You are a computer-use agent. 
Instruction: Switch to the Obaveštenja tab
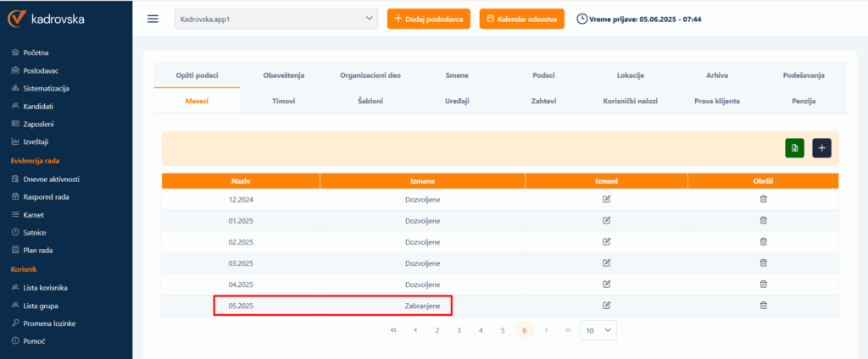(x=284, y=75)
